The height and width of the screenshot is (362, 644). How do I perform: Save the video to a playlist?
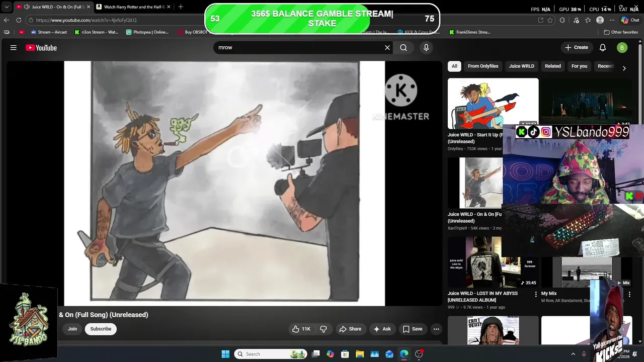tap(413, 329)
